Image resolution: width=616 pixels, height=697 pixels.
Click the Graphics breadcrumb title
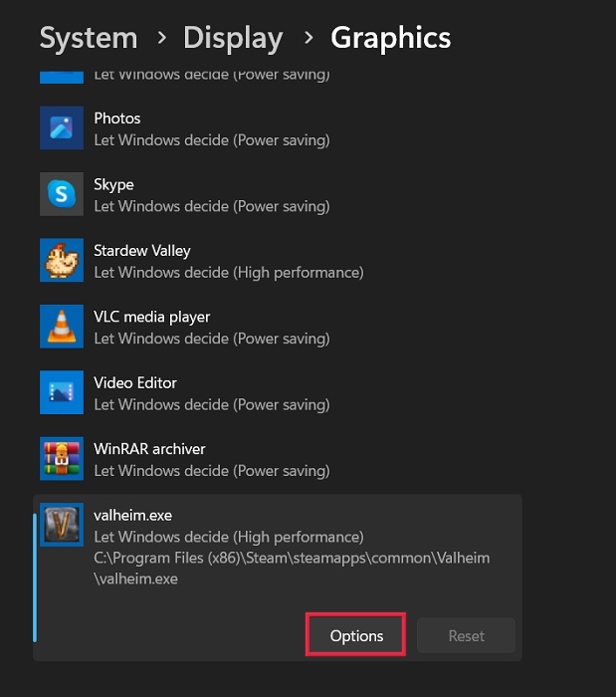pos(390,38)
